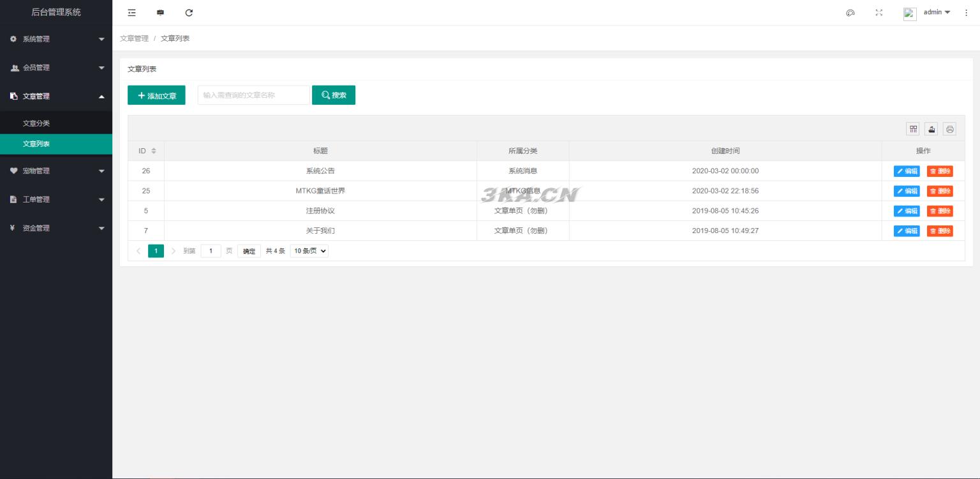Edit the 系统公告 article
The image size is (980, 479).
click(907, 171)
